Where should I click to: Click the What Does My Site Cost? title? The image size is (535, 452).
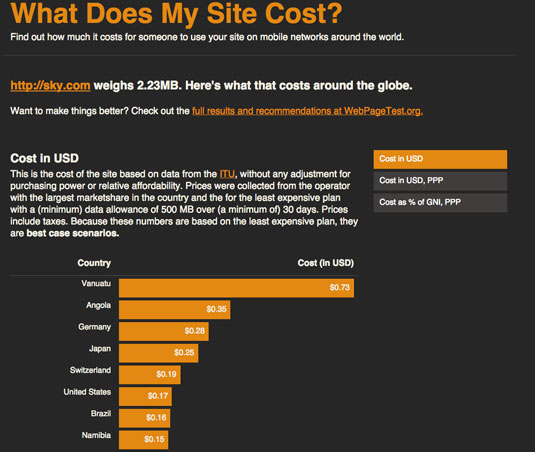pos(176,14)
